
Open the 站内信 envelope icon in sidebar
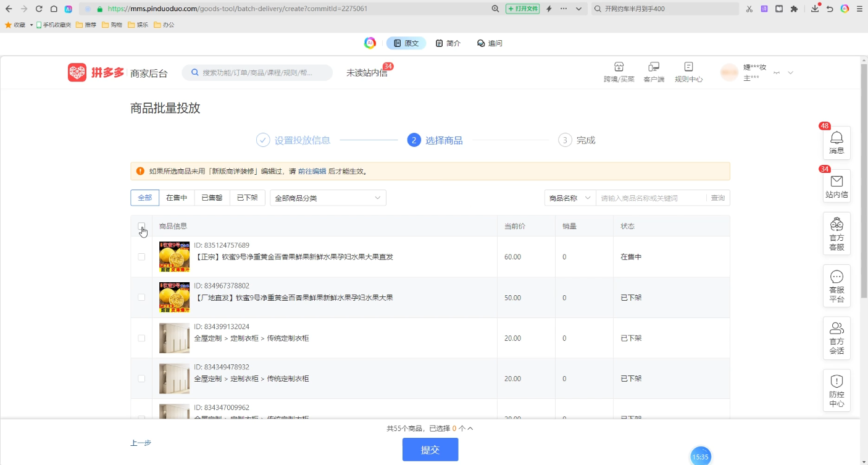click(837, 182)
